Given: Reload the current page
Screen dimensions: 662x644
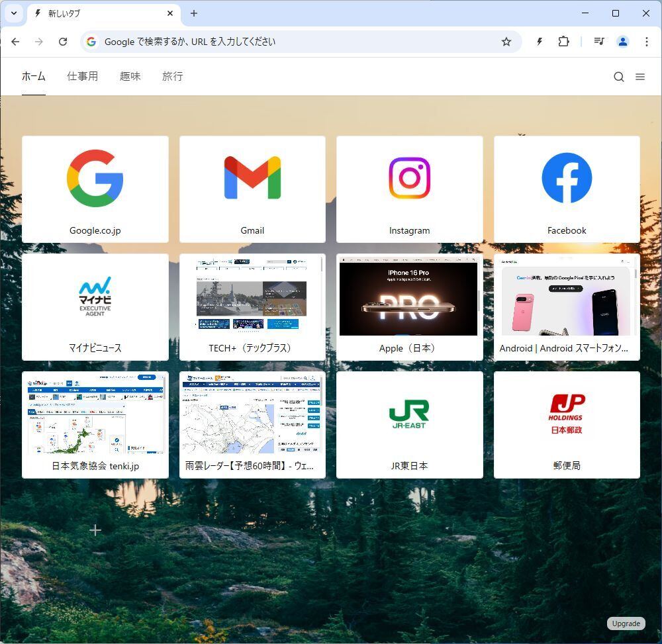Looking at the screenshot, I should point(63,41).
